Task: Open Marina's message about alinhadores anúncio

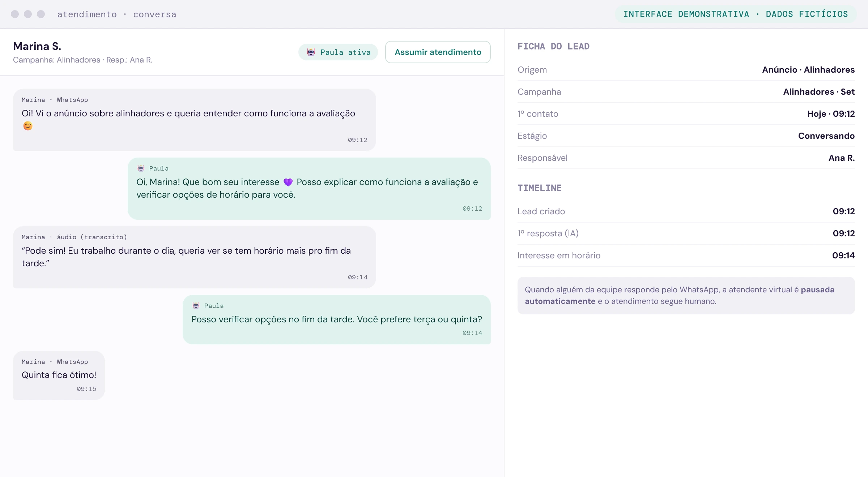Action: click(x=195, y=120)
